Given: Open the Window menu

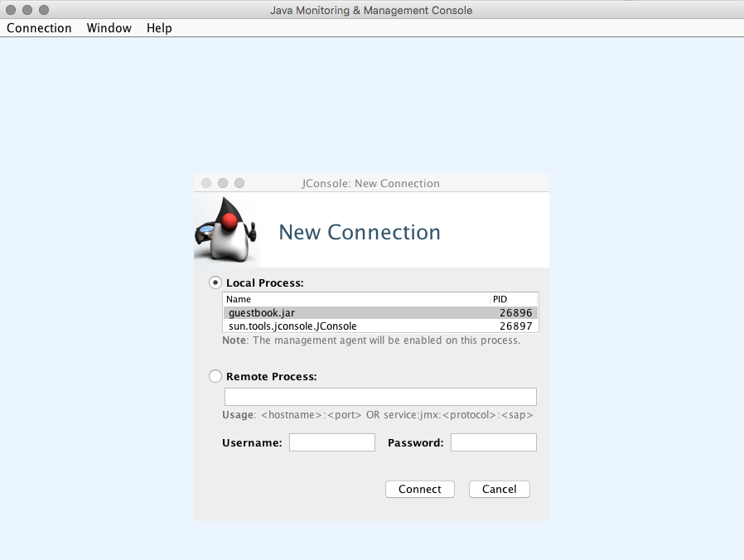Looking at the screenshot, I should [109, 27].
